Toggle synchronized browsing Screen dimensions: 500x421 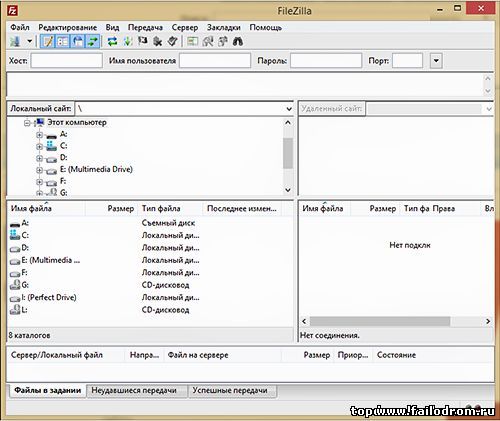click(223, 41)
